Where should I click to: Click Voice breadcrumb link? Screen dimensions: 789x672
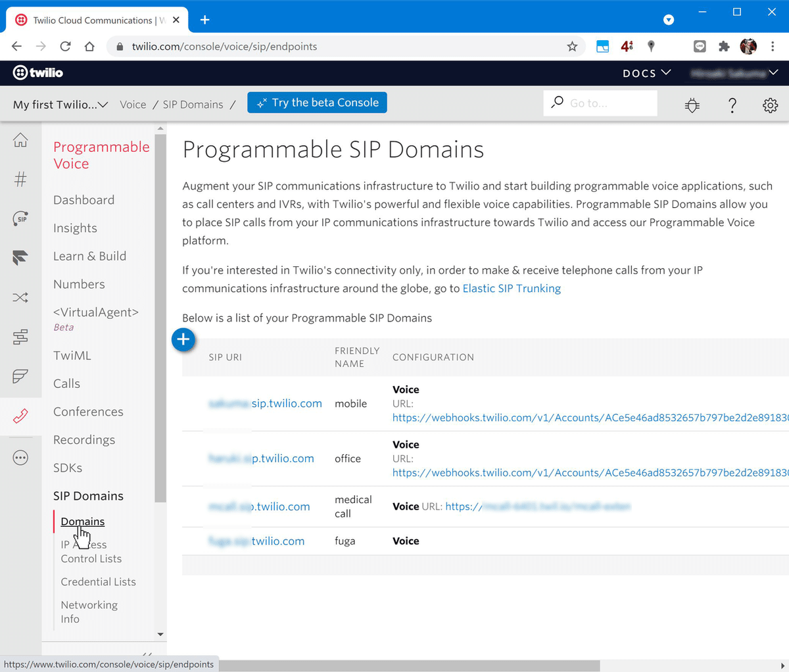point(133,105)
